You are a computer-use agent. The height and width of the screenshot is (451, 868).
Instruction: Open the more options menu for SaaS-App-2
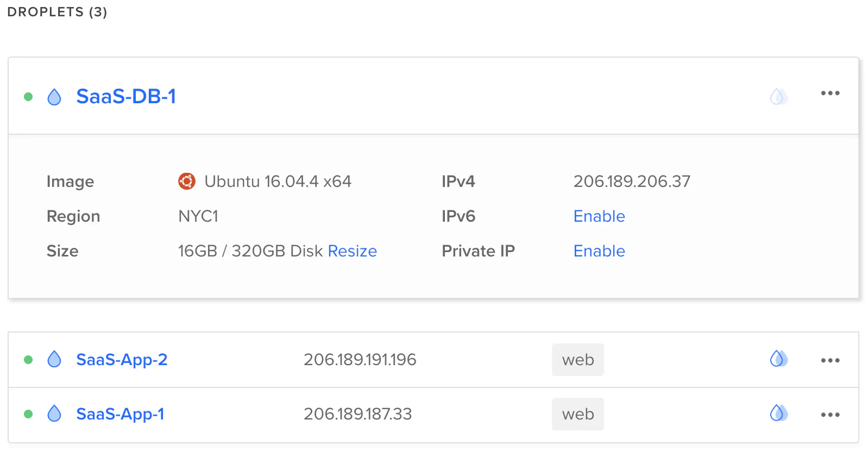pos(830,360)
